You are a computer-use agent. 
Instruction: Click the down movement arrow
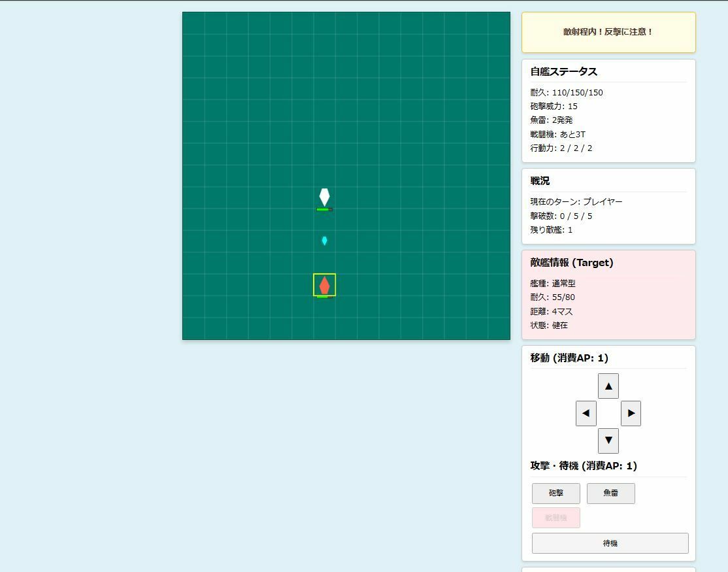(608, 441)
